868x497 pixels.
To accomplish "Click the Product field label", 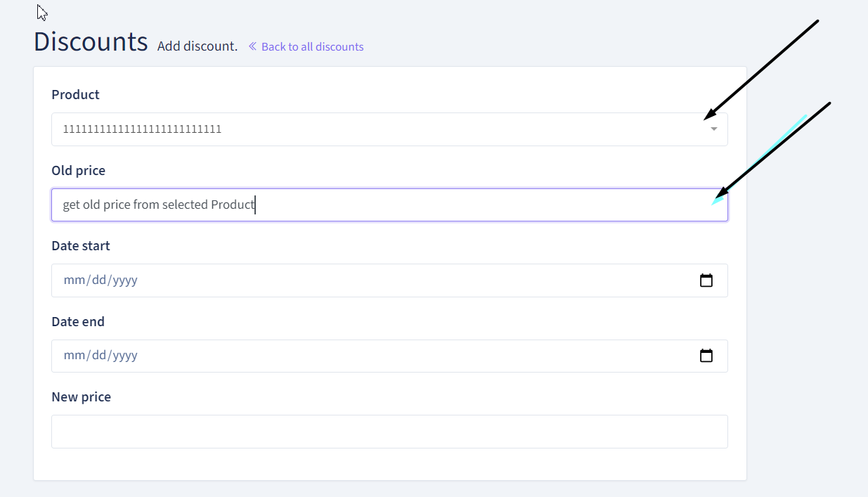I will 75,94.
